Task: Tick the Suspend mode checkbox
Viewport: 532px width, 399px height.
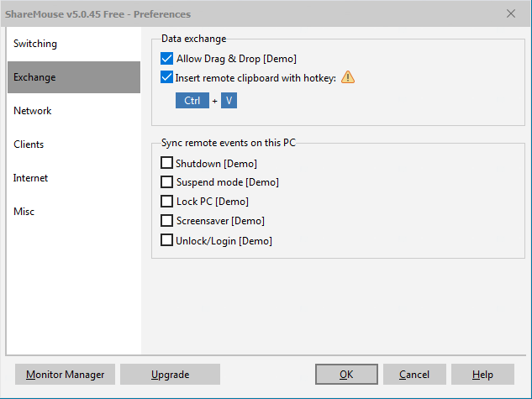Action: [166, 182]
